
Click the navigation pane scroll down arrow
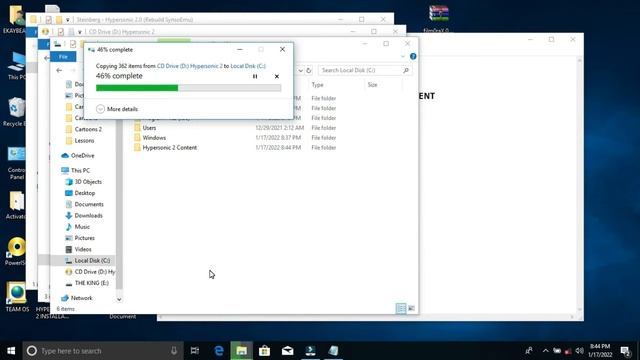[119, 299]
